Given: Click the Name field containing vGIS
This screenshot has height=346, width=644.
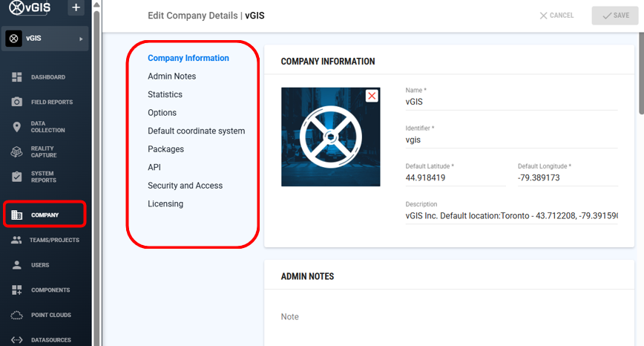Looking at the screenshot, I should click(x=511, y=102).
